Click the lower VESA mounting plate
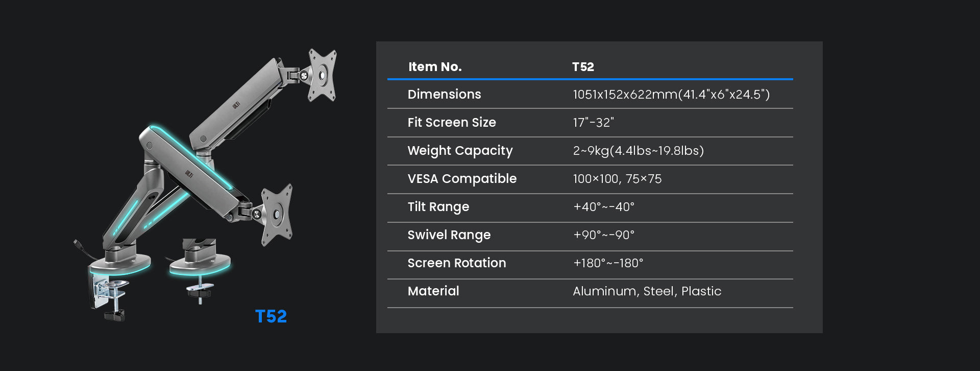Screen dimensions: 980x371 coord(277,214)
